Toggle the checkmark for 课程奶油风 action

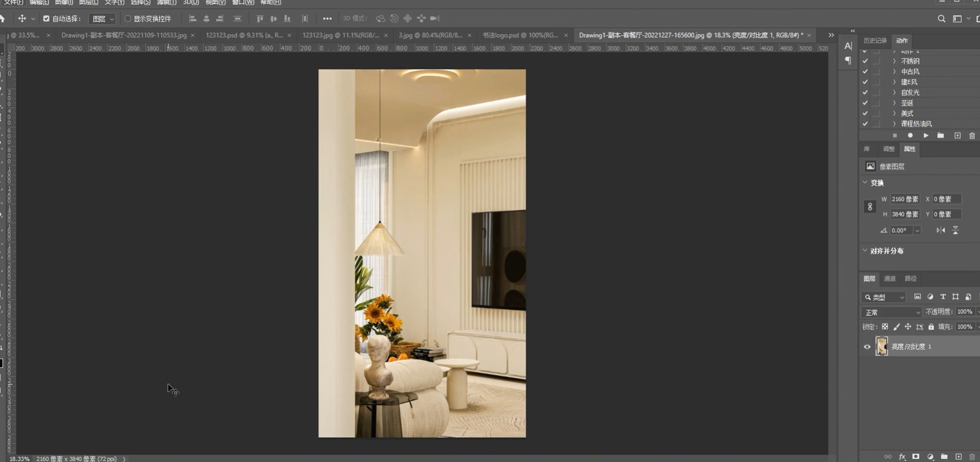[865, 124]
